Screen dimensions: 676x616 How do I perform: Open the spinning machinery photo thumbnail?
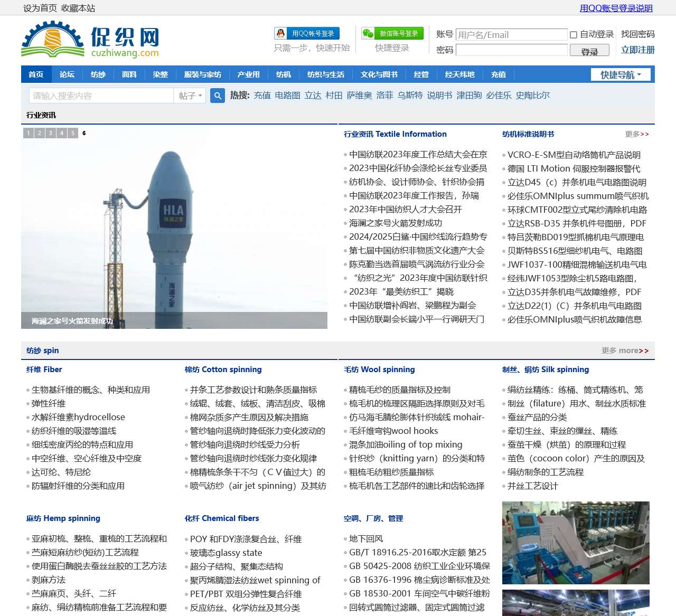(575, 543)
